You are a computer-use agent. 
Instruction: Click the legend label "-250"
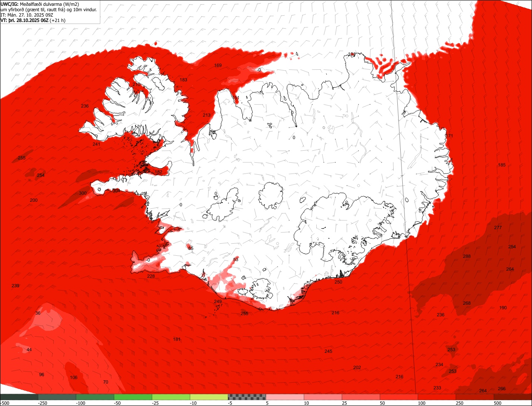coord(42,403)
